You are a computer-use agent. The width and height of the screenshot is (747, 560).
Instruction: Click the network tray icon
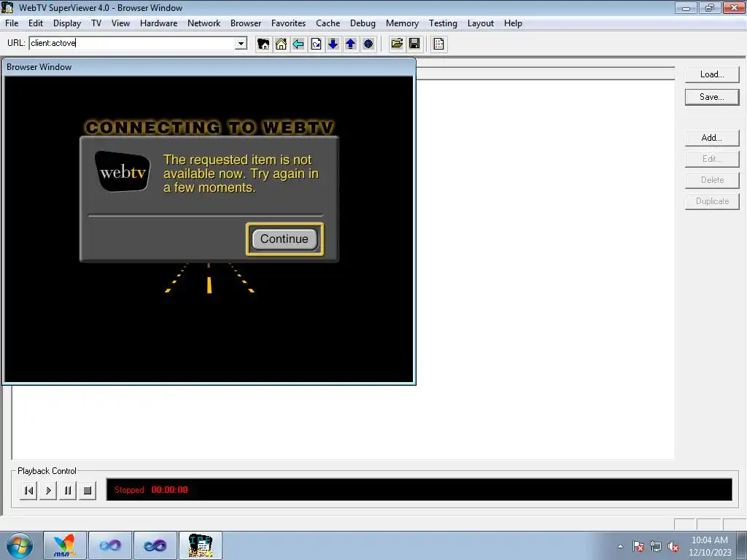(x=656, y=547)
